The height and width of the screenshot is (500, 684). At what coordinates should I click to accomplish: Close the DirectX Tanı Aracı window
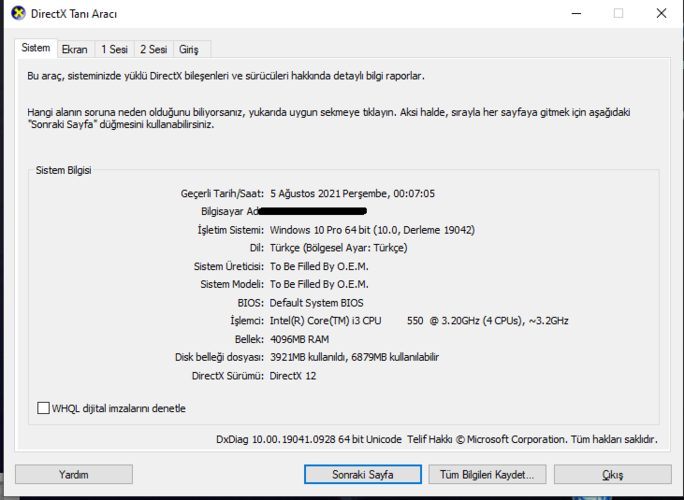pyautogui.click(x=661, y=14)
